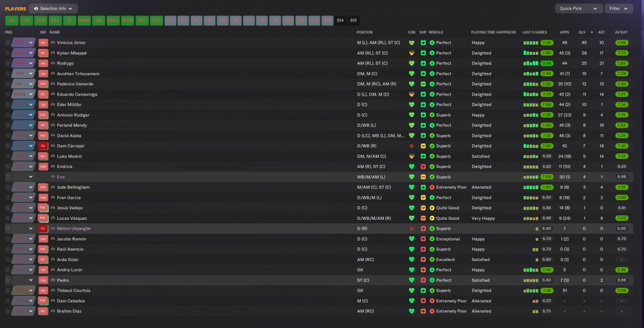Select the STC position slot

142,21
